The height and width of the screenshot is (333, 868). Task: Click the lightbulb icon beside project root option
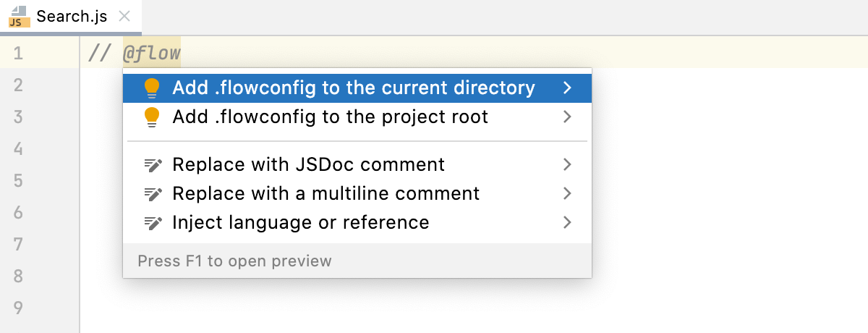pos(151,117)
